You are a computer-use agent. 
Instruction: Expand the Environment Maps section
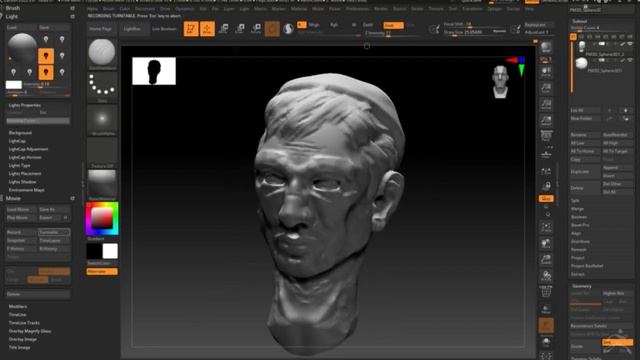click(27, 190)
